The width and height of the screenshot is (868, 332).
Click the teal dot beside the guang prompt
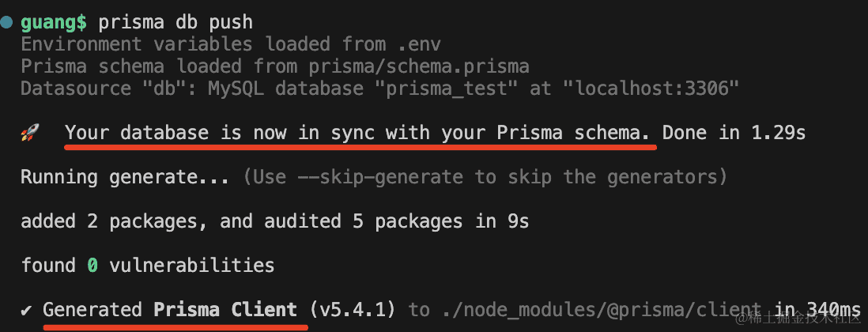click(7, 22)
